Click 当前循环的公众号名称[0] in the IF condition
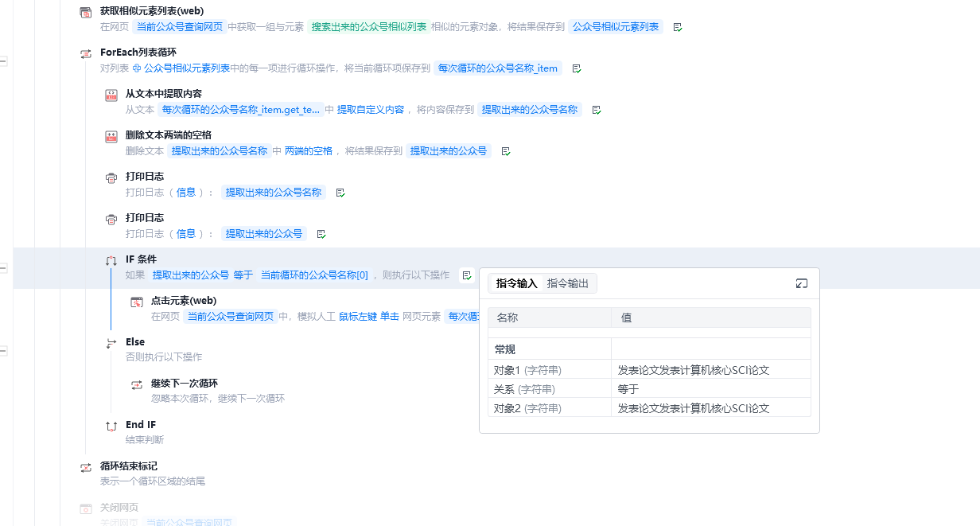Image resolution: width=980 pixels, height=526 pixels. (314, 275)
